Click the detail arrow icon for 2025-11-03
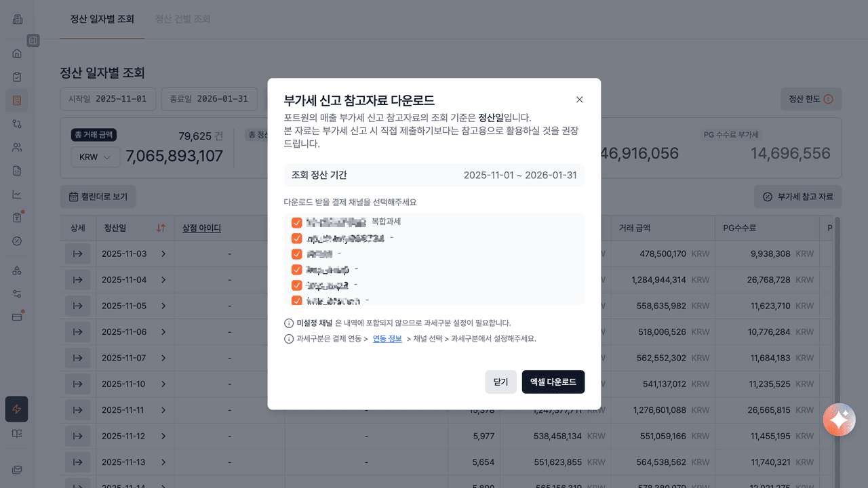The width and height of the screenshot is (868, 488). coord(77,253)
